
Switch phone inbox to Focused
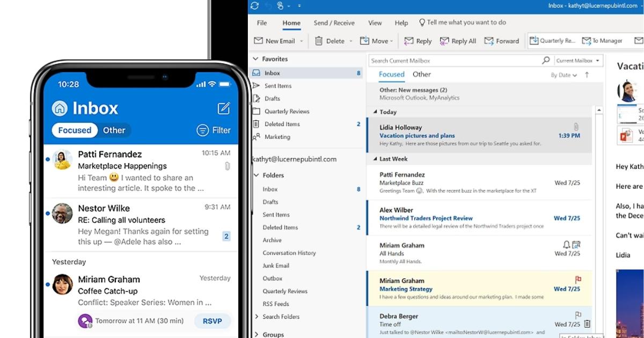coord(75,130)
